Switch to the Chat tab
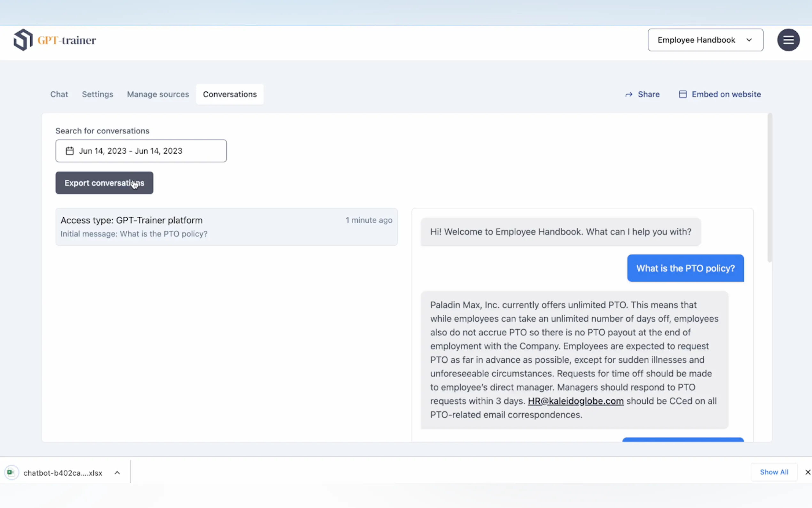 coord(59,94)
